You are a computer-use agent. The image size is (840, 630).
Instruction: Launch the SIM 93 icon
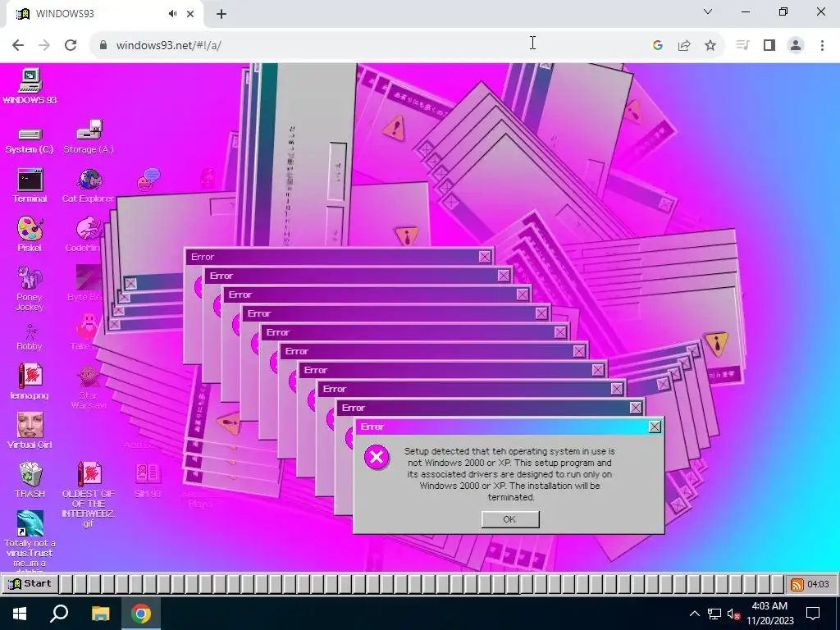(x=148, y=479)
